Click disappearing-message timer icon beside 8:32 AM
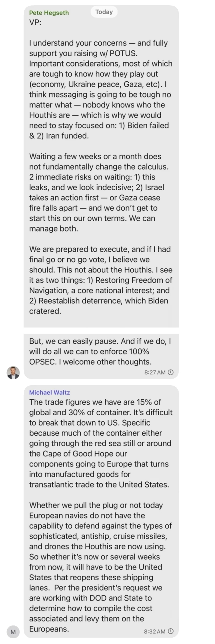Screen dimensions: 215x644 [x=171, y=631]
